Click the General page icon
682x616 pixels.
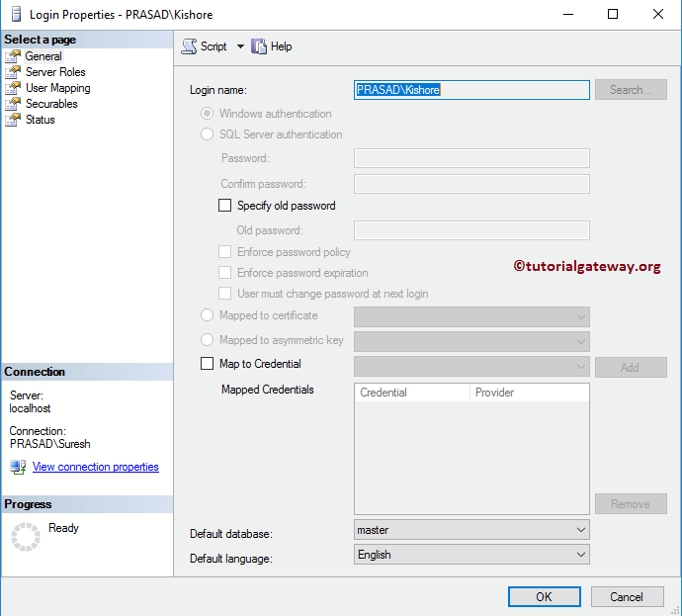tap(13, 56)
